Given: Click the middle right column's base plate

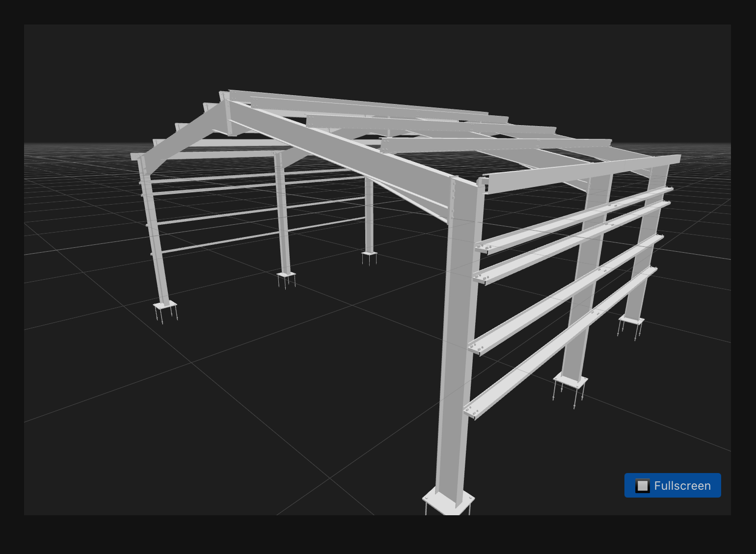Looking at the screenshot, I should coord(570,380).
